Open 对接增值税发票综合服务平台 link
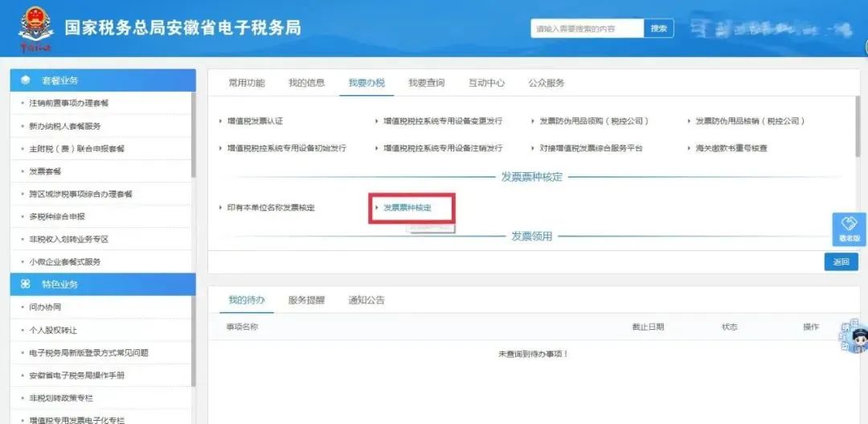The width and height of the screenshot is (868, 424). [x=592, y=148]
